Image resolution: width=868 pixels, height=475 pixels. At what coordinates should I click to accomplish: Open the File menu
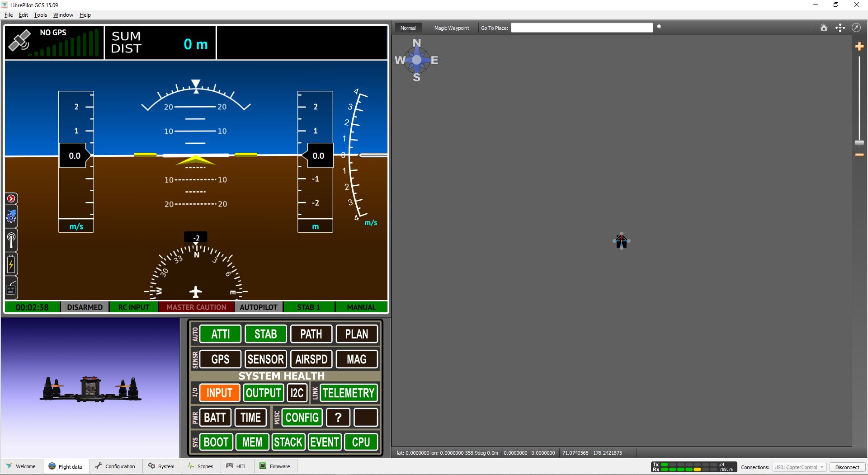click(9, 15)
